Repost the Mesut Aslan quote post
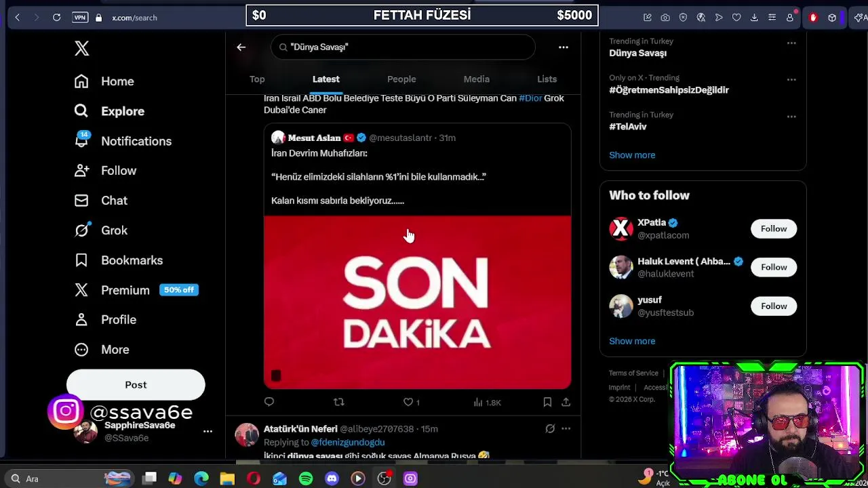Viewport: 868px width, 488px height. point(338,402)
